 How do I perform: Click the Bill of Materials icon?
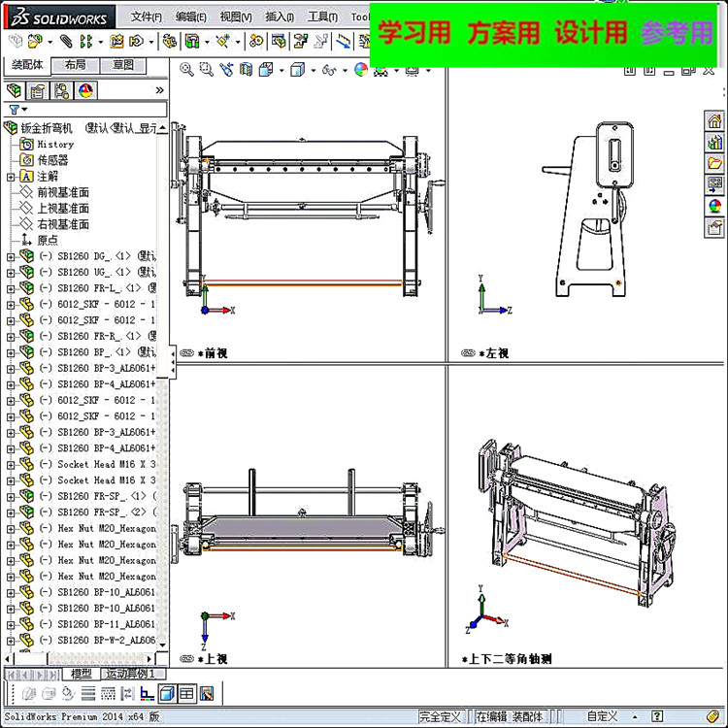pyautogui.click(x=279, y=42)
